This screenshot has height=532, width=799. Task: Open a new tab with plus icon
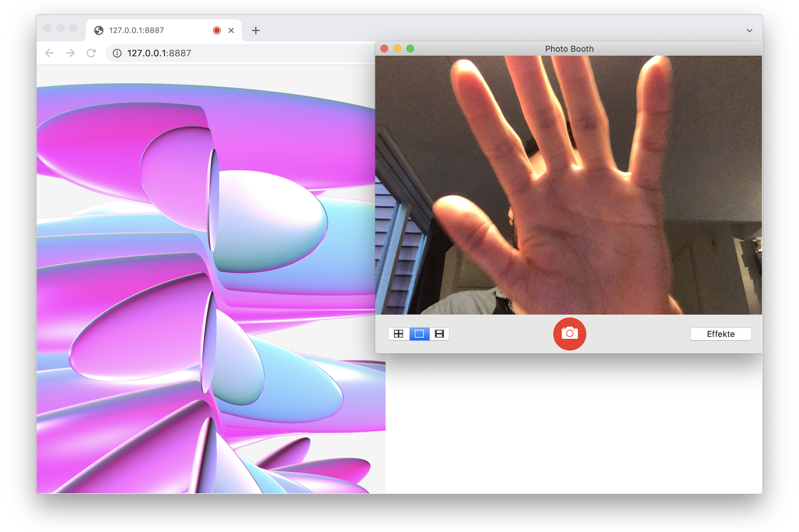[256, 30]
